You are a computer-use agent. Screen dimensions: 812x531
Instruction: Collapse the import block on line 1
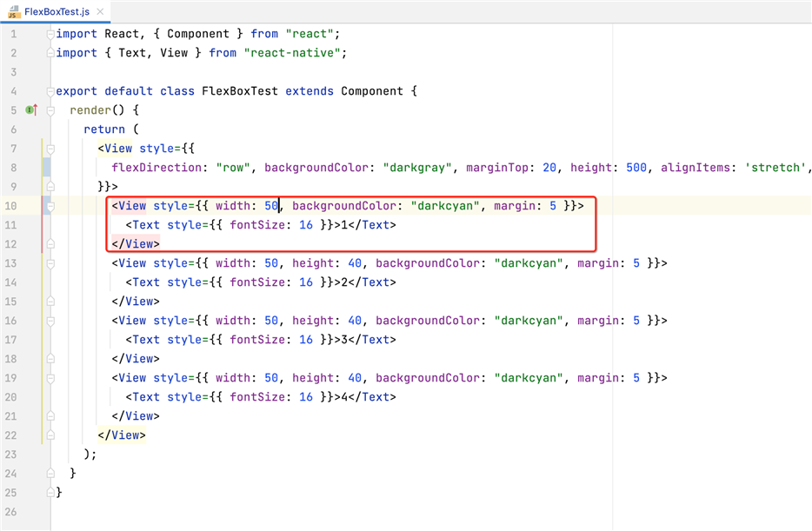click(50, 34)
